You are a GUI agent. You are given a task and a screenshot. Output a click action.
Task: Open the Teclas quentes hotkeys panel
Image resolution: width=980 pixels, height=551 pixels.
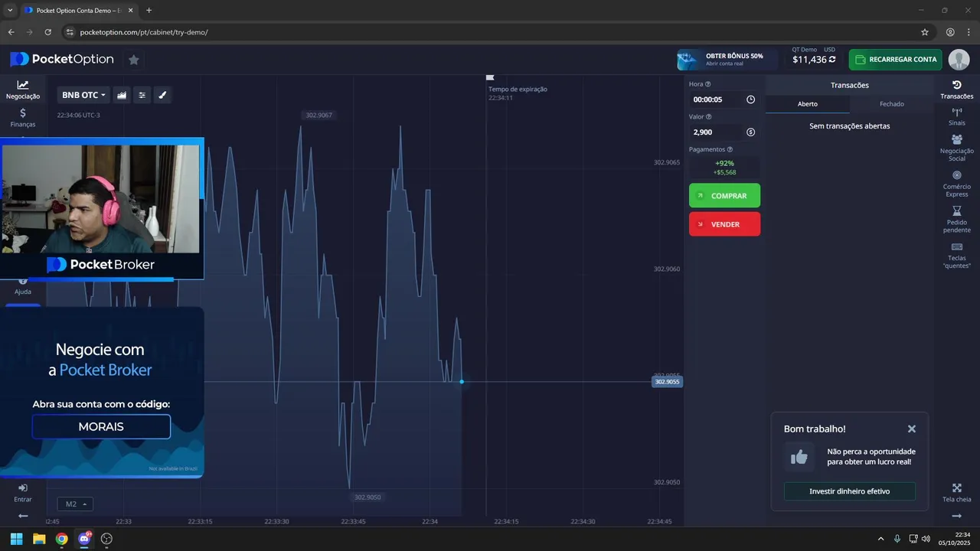pos(956,256)
